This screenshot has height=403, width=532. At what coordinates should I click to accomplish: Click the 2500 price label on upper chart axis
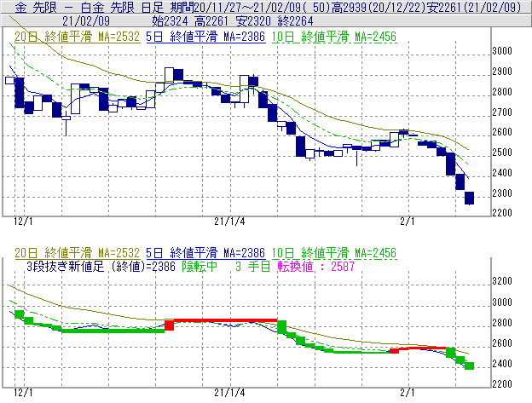click(502, 153)
